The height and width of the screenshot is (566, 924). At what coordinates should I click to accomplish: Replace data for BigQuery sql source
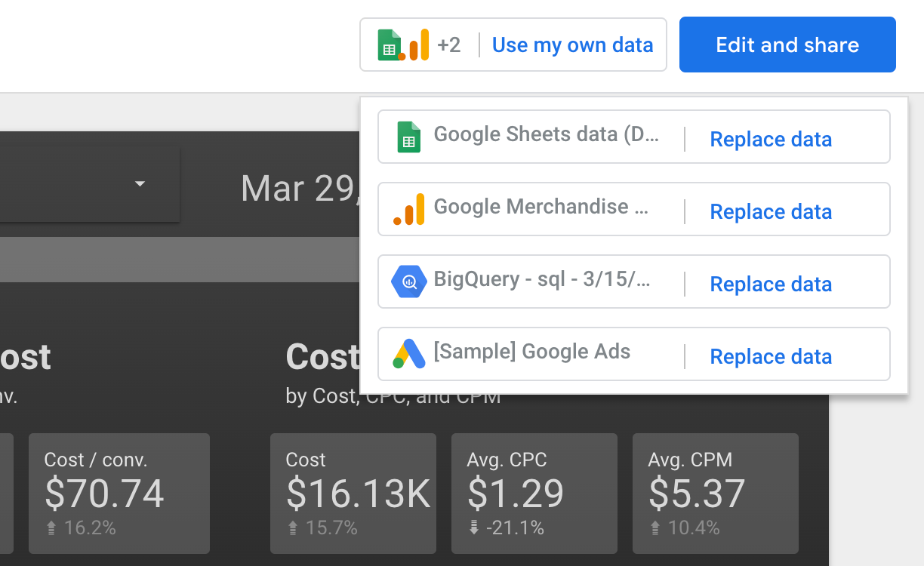point(771,285)
